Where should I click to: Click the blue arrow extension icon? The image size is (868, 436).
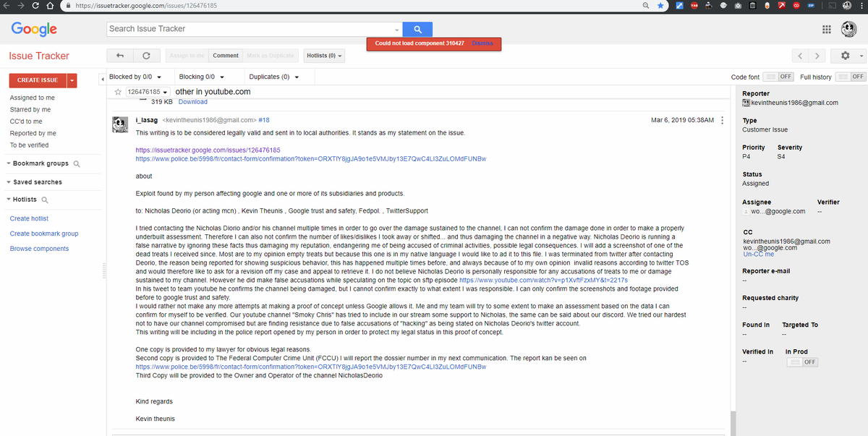point(679,6)
